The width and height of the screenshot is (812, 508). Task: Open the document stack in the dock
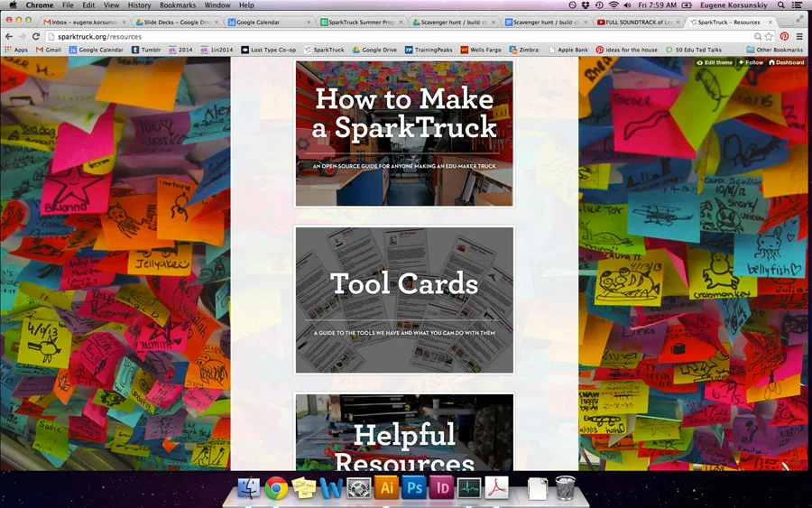coord(538,489)
